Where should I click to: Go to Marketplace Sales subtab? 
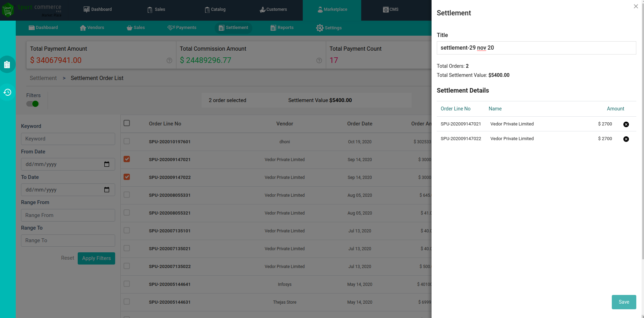(136, 28)
